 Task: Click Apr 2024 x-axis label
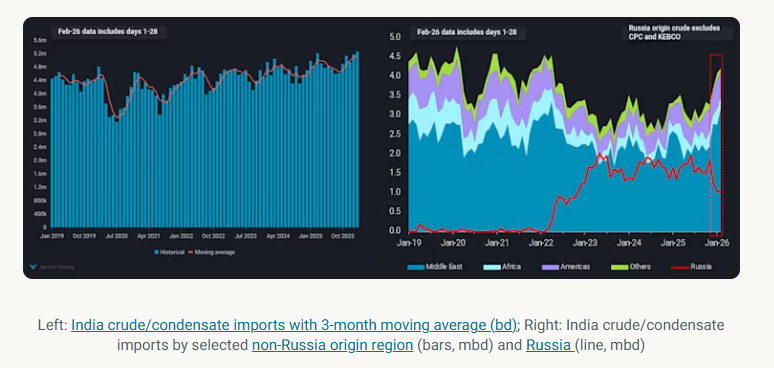[279, 236]
